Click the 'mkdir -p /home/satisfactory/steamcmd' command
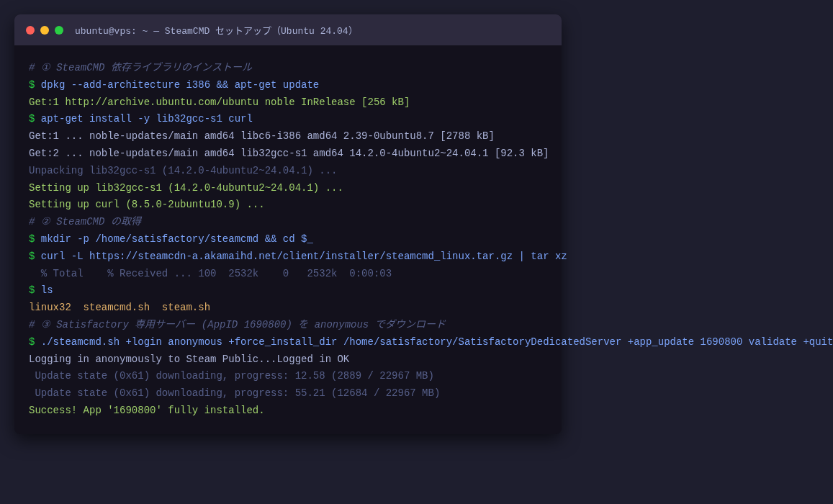This screenshot has width=833, height=504. [x=171, y=239]
